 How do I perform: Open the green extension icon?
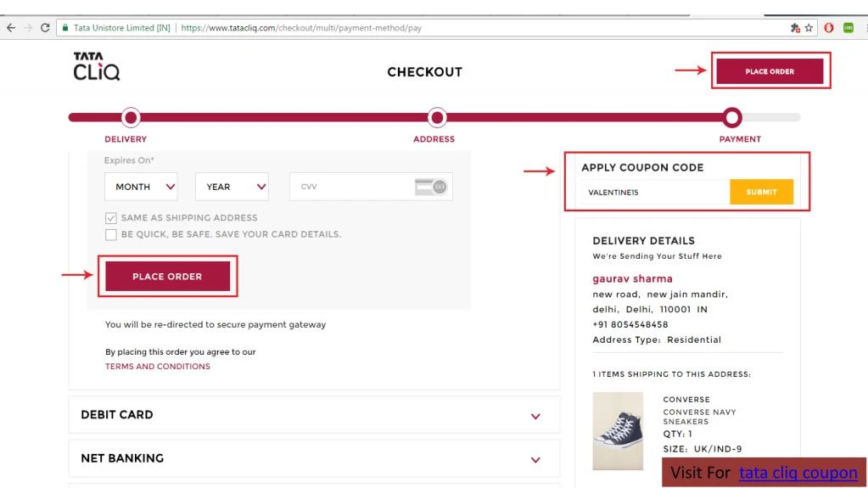point(848,28)
